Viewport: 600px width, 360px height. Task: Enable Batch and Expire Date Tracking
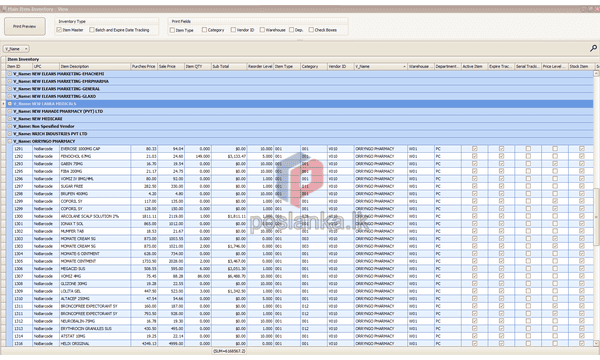92,30
